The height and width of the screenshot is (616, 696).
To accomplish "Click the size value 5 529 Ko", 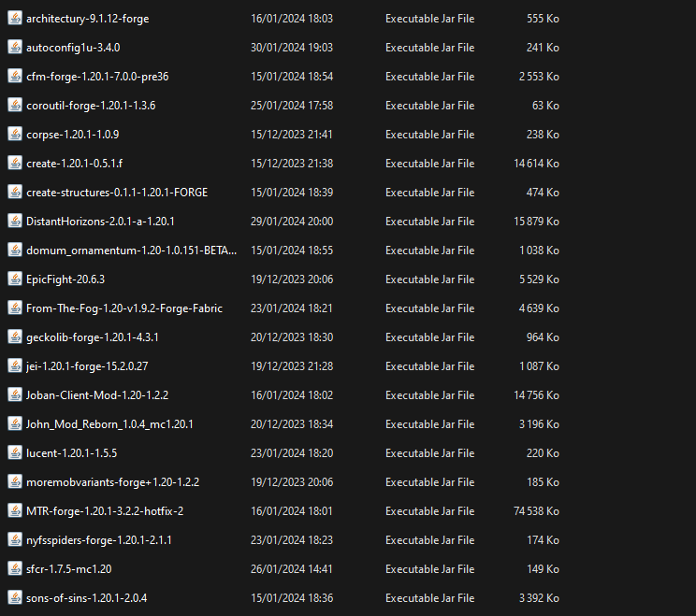I will [x=539, y=279].
